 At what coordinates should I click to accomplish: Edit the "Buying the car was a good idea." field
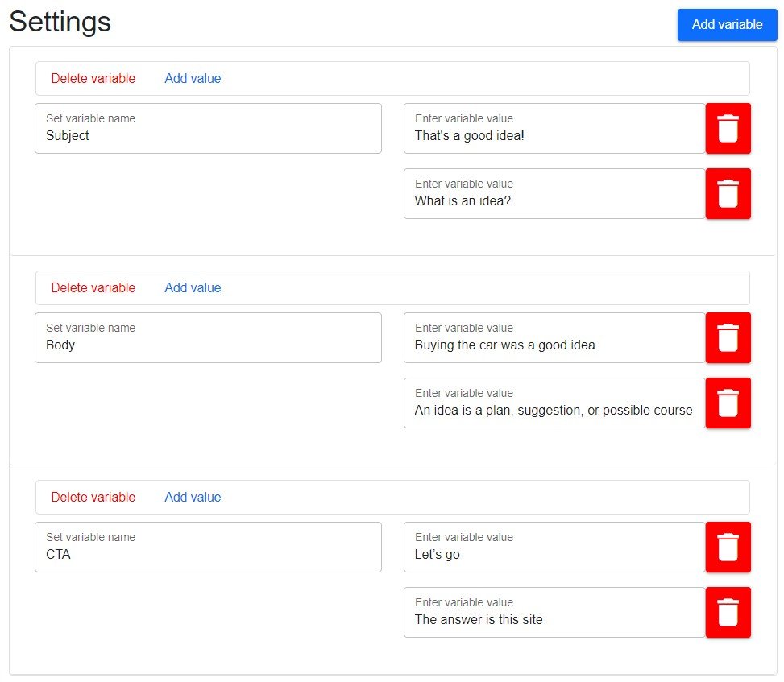click(x=554, y=337)
